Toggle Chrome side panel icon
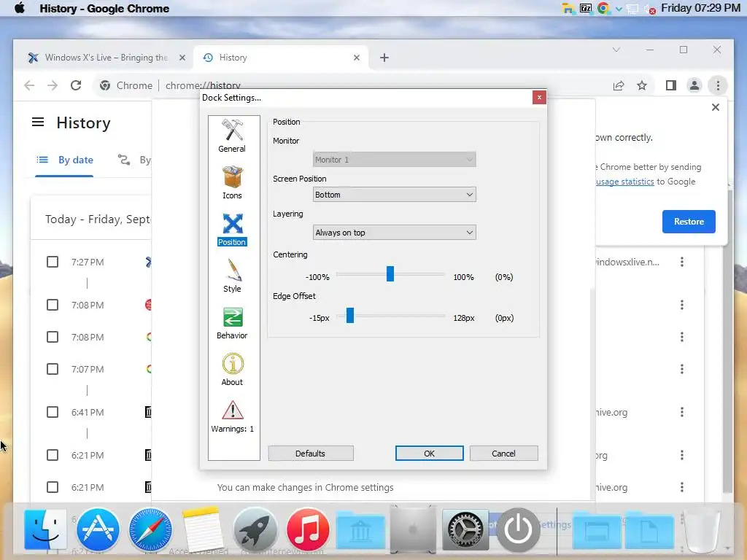 click(671, 85)
